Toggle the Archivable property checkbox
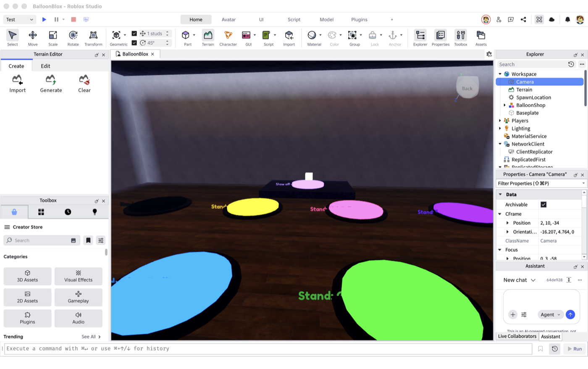Image resolution: width=588 pixels, height=369 pixels. pos(543,205)
